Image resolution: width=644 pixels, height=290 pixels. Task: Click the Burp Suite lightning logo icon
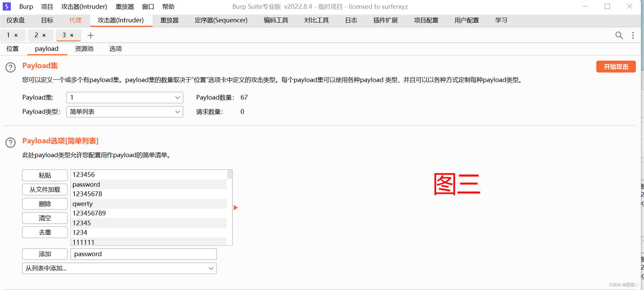click(7, 6)
